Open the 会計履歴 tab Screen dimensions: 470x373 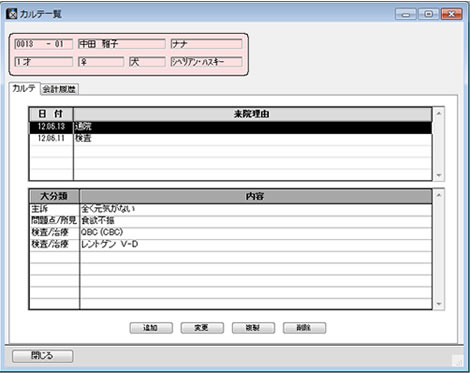pyautogui.click(x=59, y=89)
